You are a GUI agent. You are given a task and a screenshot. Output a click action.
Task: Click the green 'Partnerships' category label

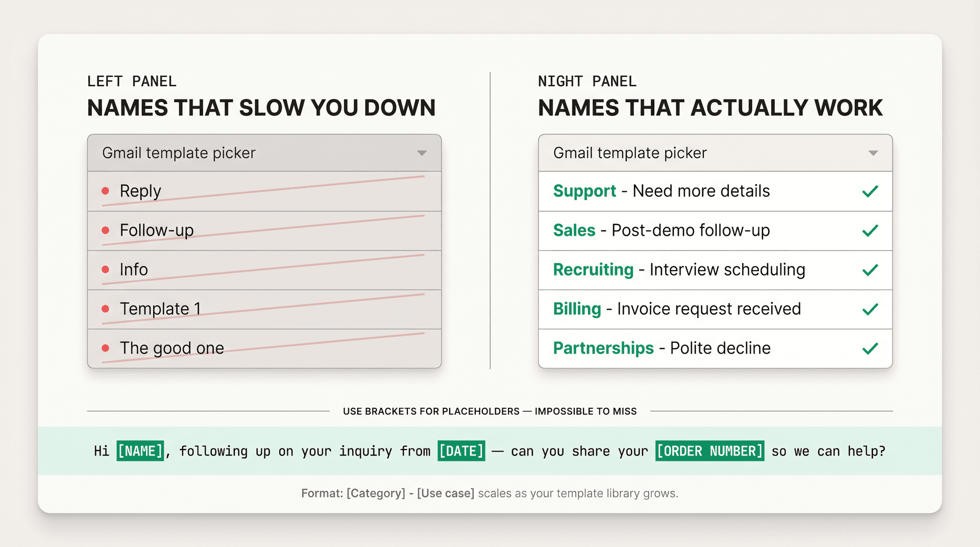click(603, 349)
